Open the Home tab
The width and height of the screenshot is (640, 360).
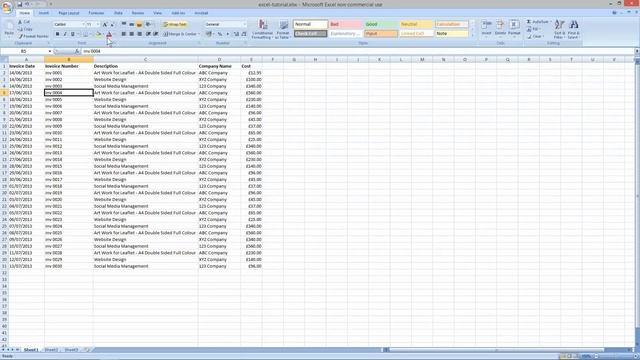point(24,13)
